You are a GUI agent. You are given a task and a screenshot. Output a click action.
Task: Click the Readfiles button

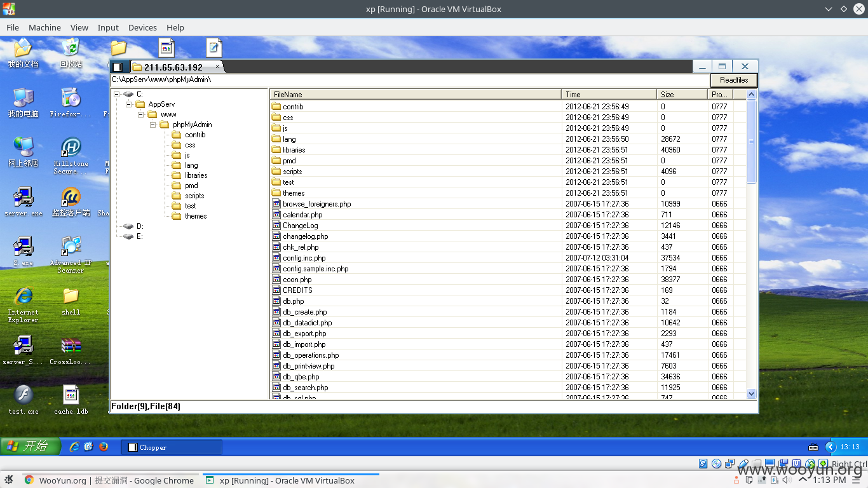click(x=734, y=80)
